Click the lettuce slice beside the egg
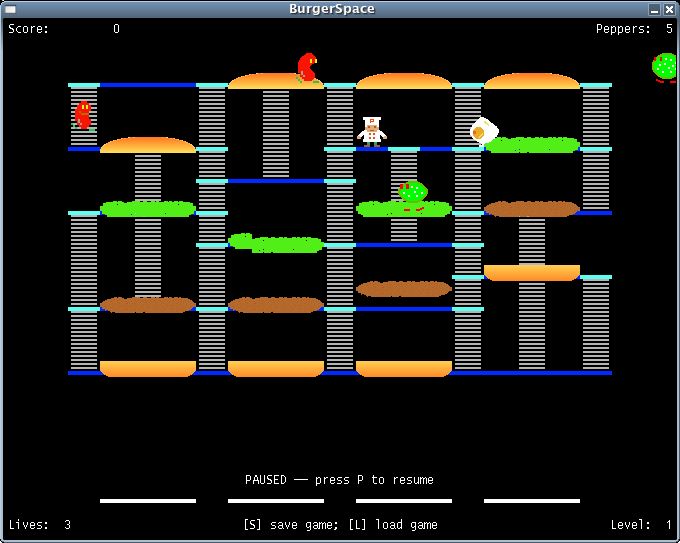 coord(532,145)
